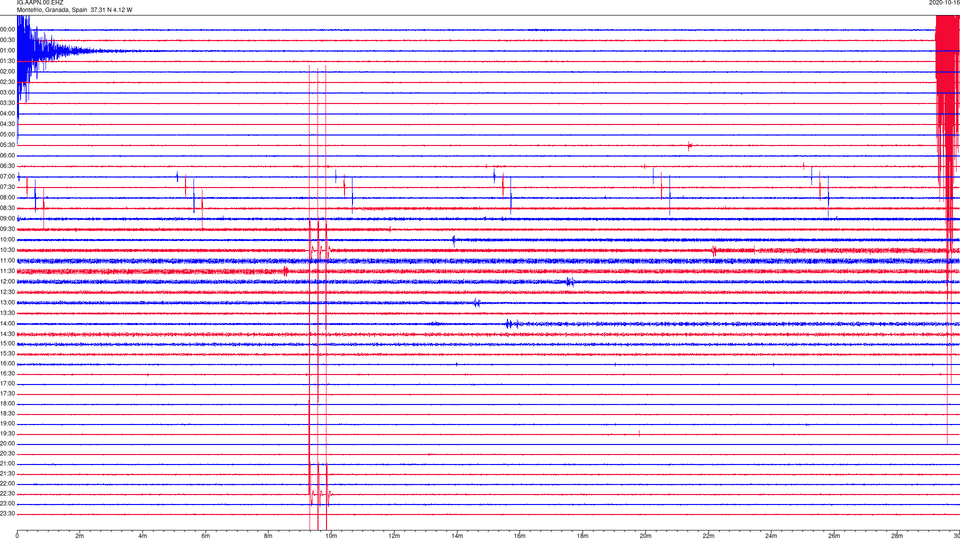
Task: Select the 14:30 trace time label
Action: point(8,334)
